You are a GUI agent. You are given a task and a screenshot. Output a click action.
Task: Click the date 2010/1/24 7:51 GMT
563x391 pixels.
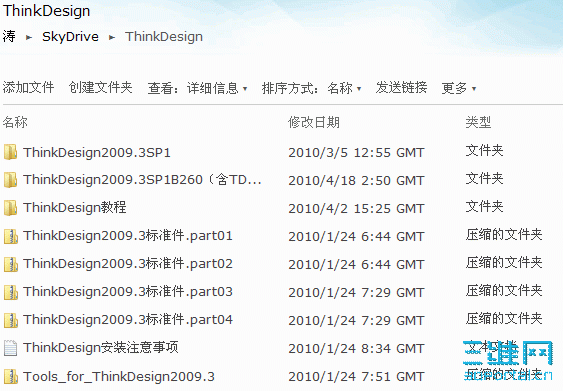click(x=356, y=377)
